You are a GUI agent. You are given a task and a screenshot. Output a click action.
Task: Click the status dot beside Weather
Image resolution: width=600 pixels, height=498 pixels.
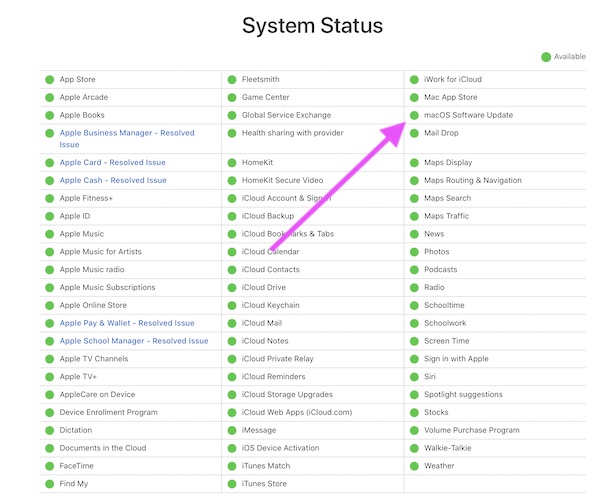pyautogui.click(x=414, y=466)
